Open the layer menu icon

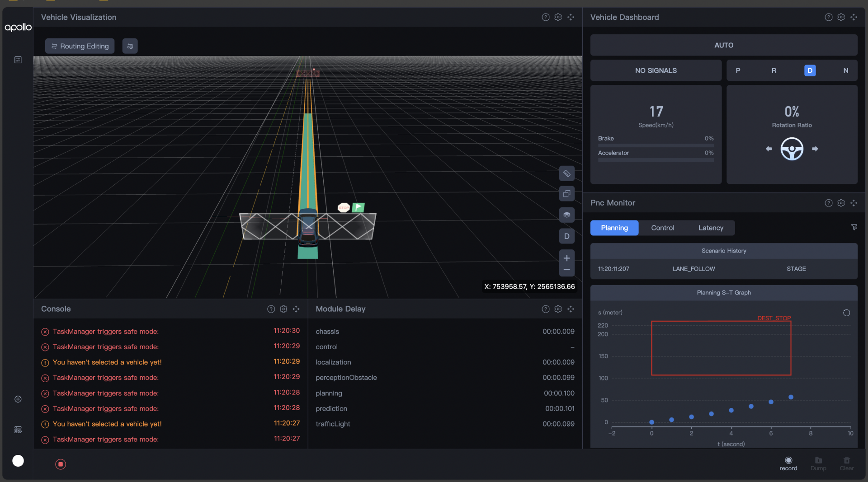click(x=566, y=215)
